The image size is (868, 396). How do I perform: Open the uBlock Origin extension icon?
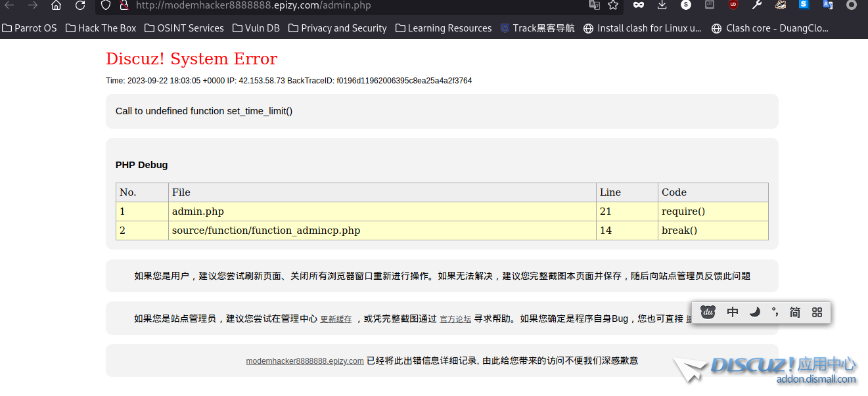[x=733, y=5]
